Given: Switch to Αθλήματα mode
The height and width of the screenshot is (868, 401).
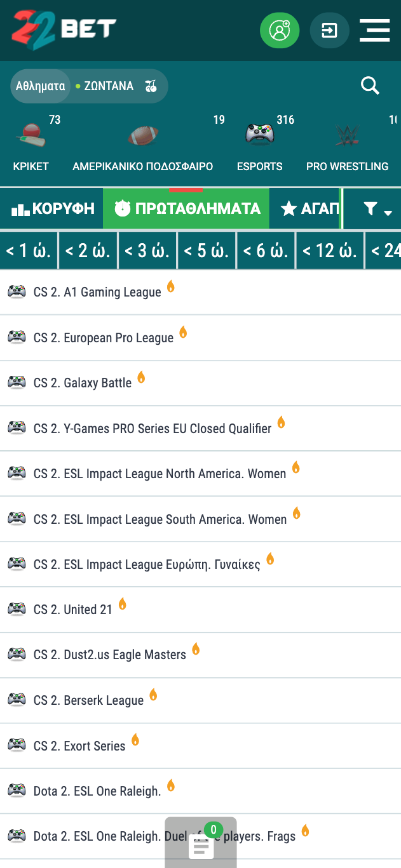Looking at the screenshot, I should click(41, 86).
